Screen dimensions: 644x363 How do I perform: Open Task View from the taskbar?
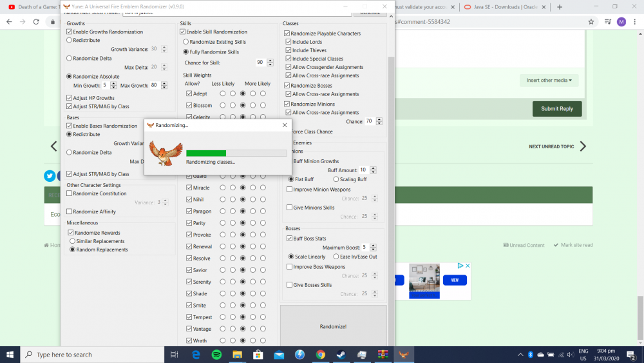pos(174,355)
